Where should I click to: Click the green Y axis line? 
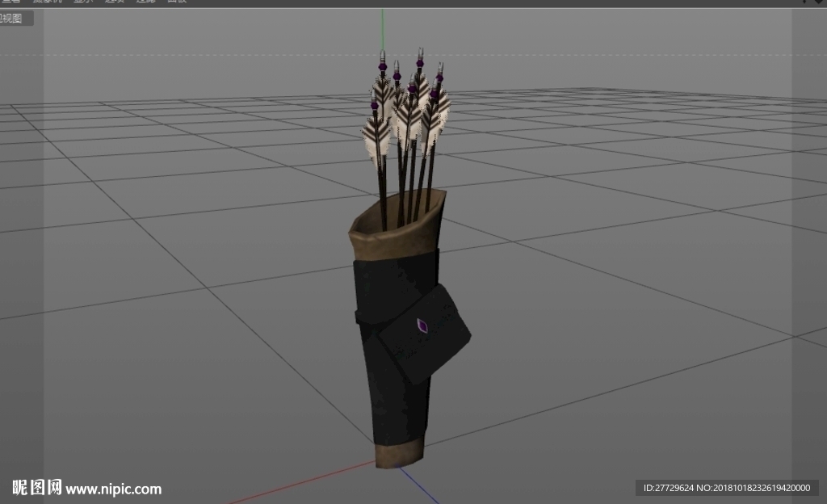[383, 29]
